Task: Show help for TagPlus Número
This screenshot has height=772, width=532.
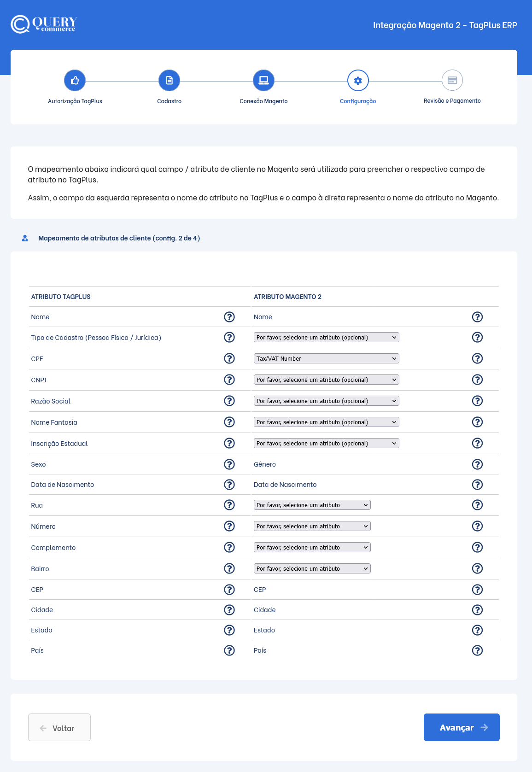Action: (x=229, y=526)
